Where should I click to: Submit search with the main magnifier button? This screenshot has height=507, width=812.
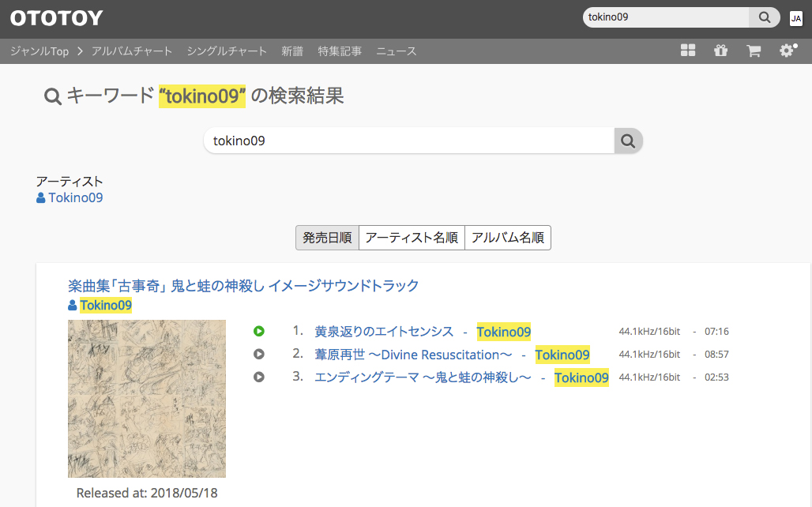(x=628, y=141)
